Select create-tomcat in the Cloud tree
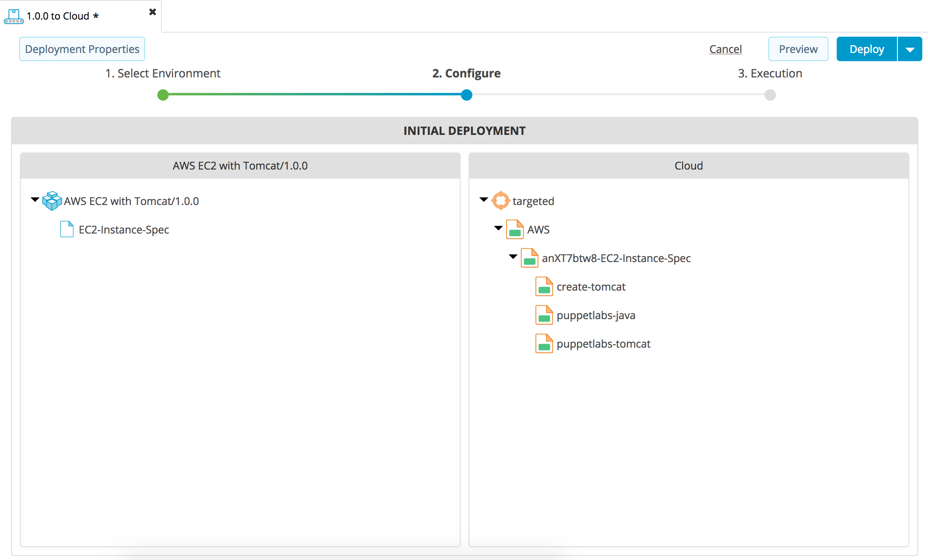 [x=591, y=287]
